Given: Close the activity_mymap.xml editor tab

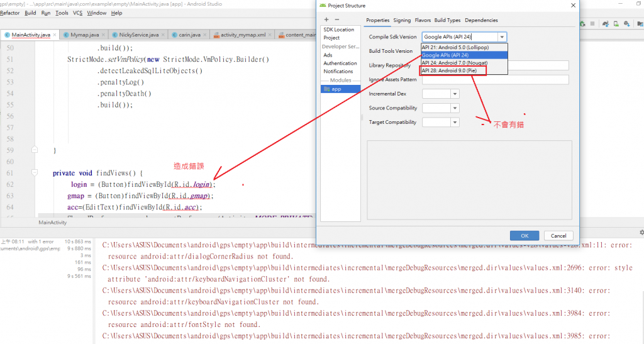Looking at the screenshot, I should pyautogui.click(x=270, y=35).
